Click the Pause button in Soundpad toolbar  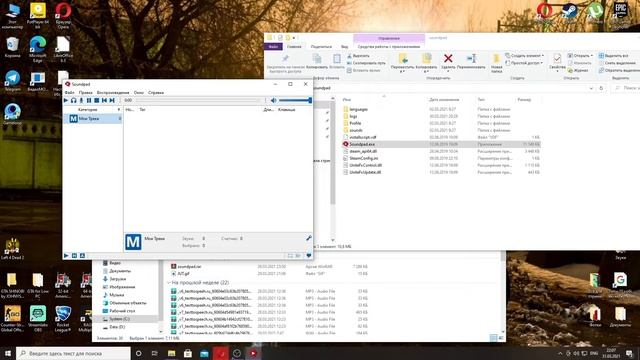pos(89,100)
